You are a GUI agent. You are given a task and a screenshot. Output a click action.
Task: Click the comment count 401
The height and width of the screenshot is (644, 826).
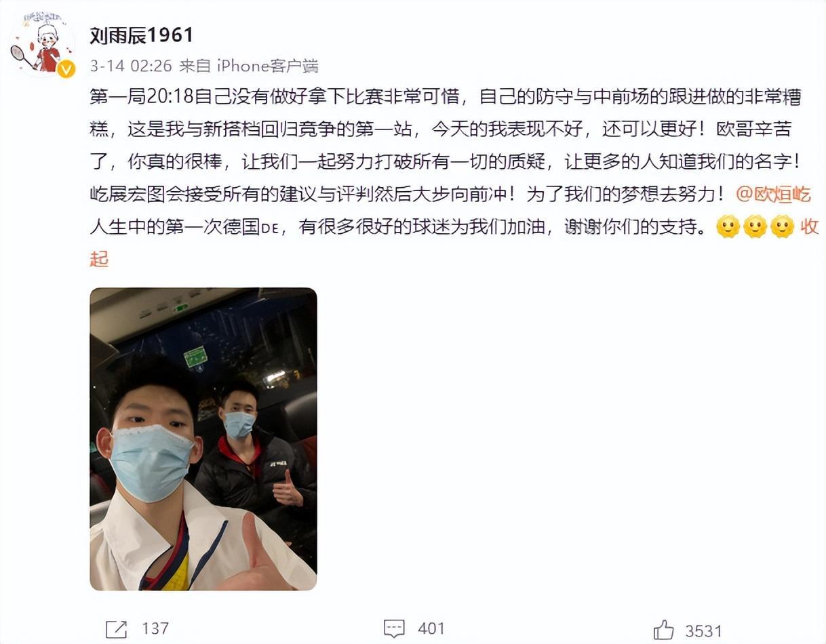[x=431, y=629]
